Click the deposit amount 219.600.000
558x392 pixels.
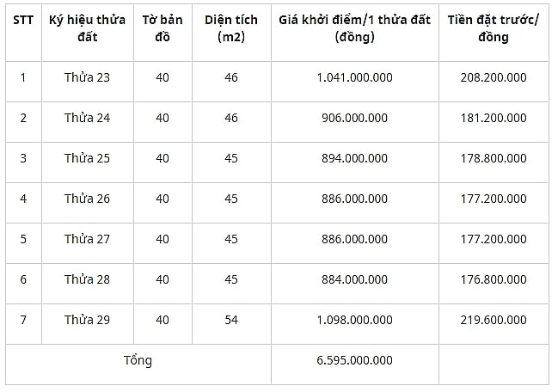[494, 320]
